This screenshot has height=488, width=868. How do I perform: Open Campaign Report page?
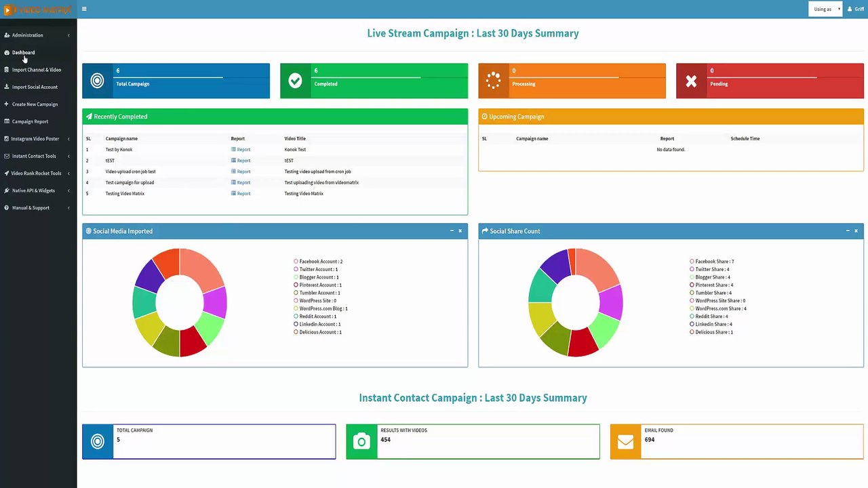38,121
